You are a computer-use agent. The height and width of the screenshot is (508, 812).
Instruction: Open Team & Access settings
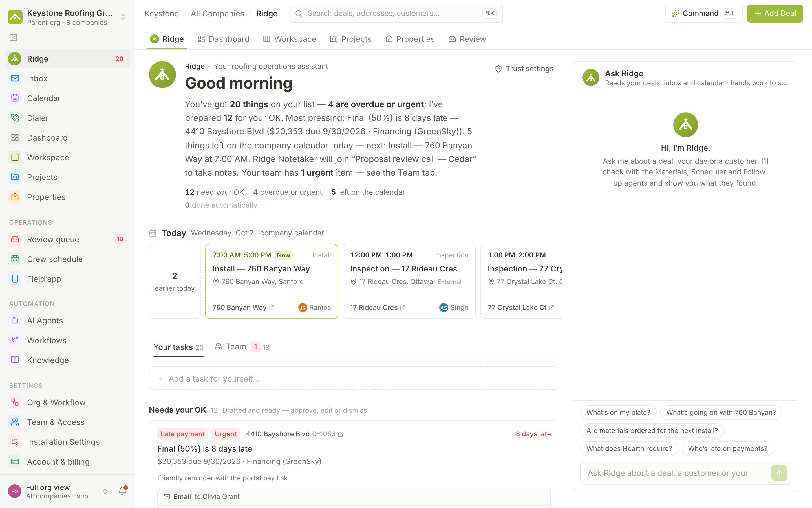pyautogui.click(x=67, y=422)
